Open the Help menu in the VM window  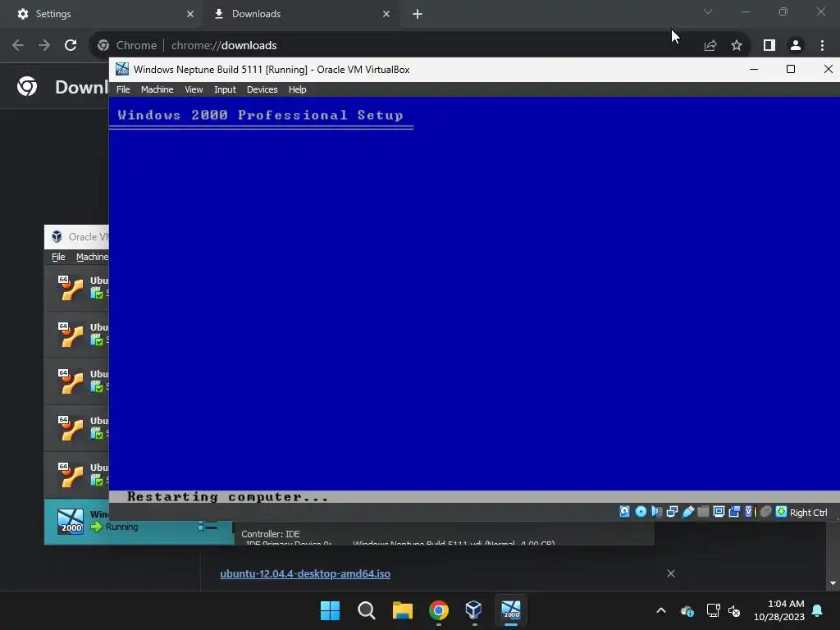pyautogui.click(x=297, y=89)
